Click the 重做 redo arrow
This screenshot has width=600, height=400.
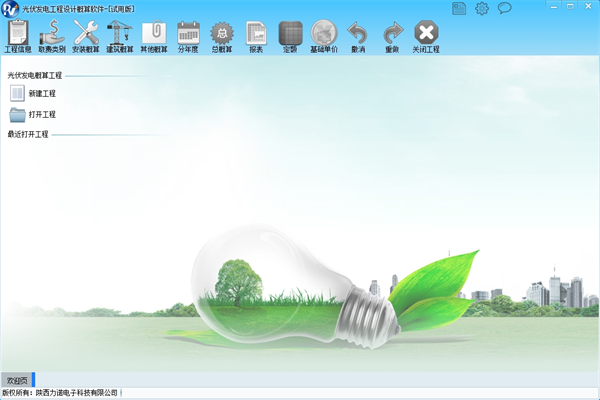[393, 33]
